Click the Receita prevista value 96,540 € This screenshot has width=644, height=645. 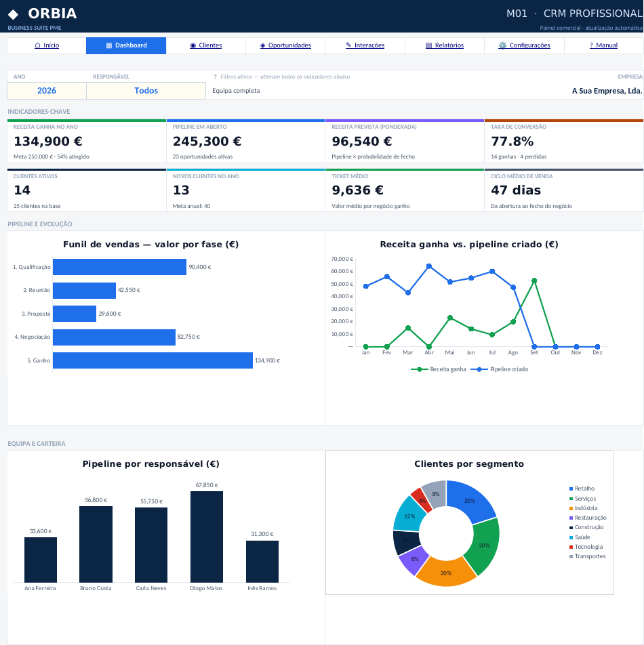pyautogui.click(x=362, y=142)
